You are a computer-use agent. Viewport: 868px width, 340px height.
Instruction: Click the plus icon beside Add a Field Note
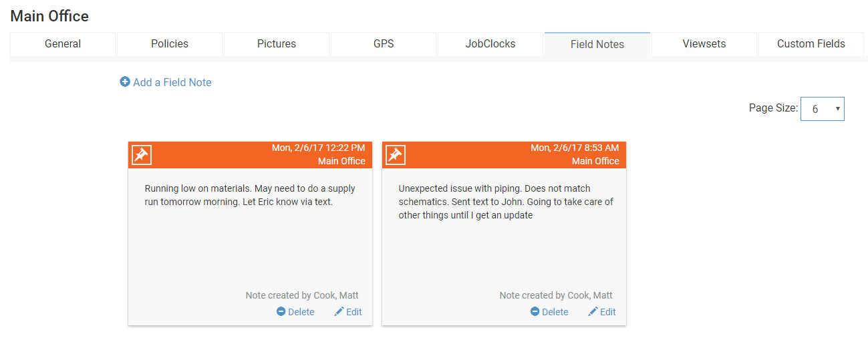click(125, 82)
